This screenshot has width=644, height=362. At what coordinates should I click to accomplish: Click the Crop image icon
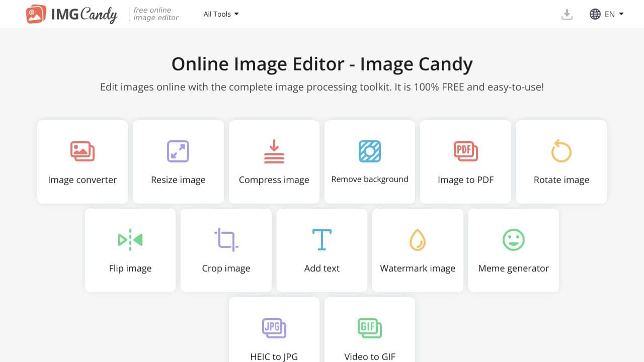pos(226,240)
